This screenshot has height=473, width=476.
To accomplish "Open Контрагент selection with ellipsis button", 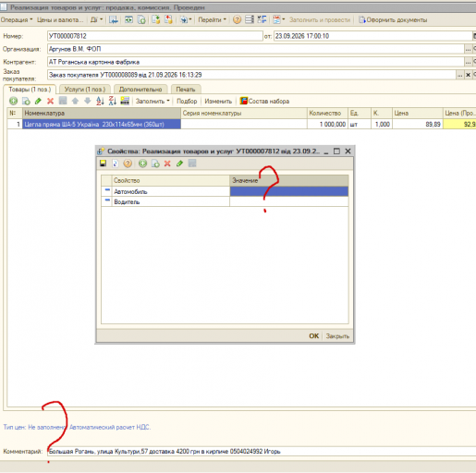I will tap(468, 62).
